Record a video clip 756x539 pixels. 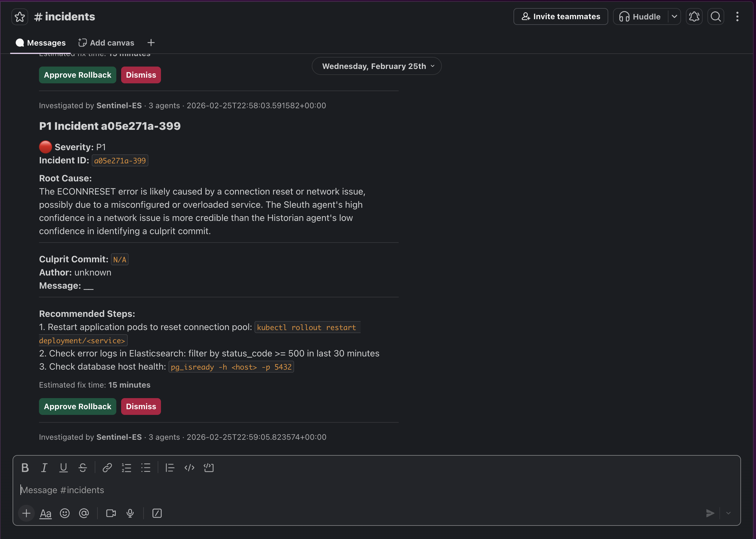[x=111, y=514]
